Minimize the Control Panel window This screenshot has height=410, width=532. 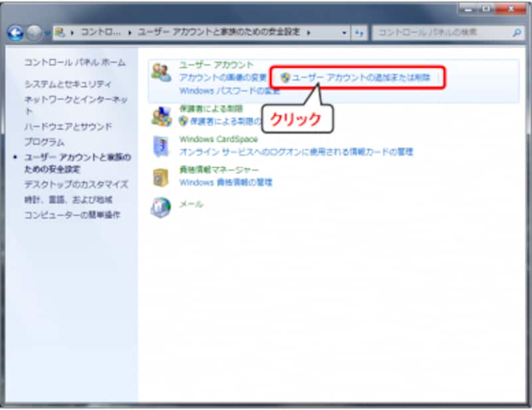click(469, 9)
